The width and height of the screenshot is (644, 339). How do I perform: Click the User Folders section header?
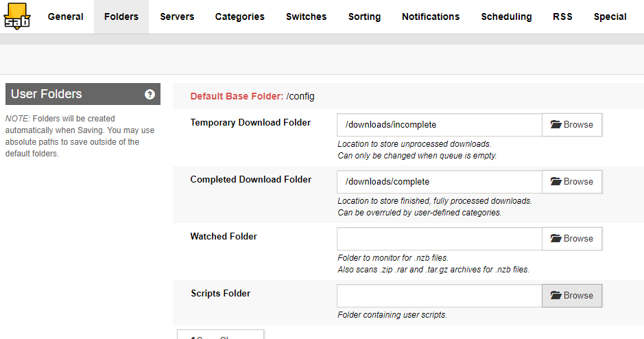83,94
